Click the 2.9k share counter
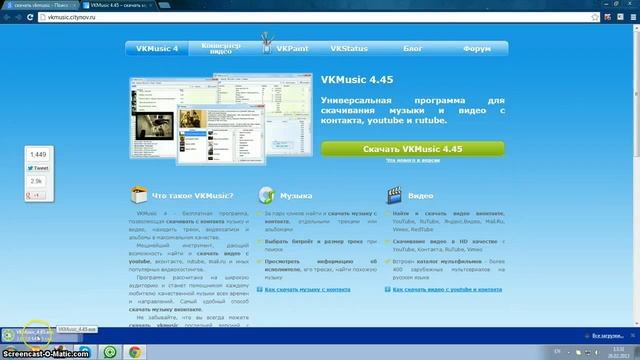Viewport: 640px width, 360px height. click(x=36, y=181)
